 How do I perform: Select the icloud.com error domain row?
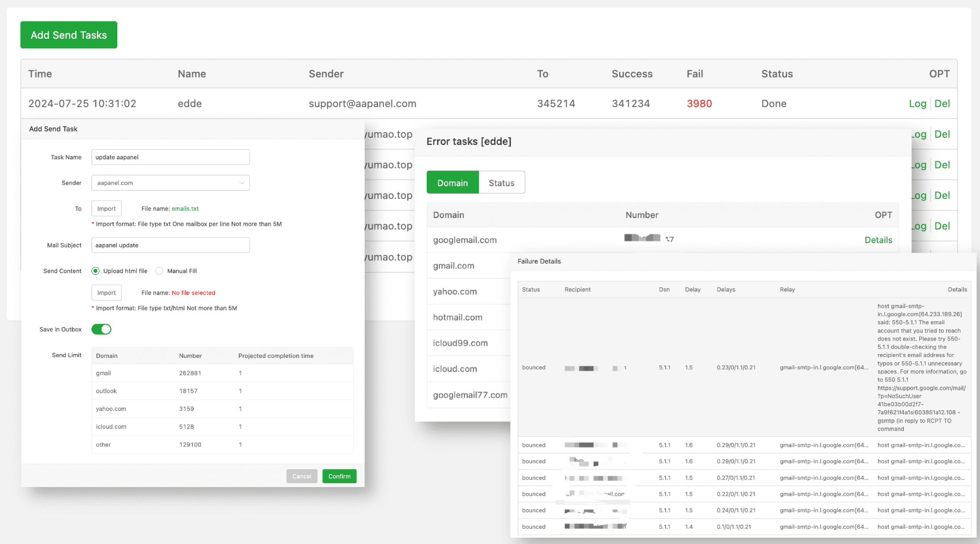(468, 369)
